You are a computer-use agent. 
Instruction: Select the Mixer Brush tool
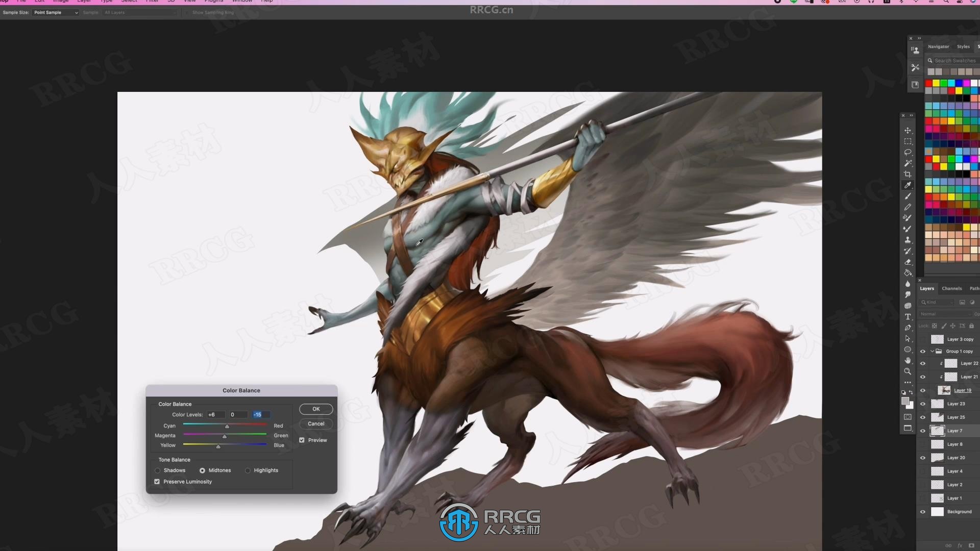pyautogui.click(x=908, y=229)
